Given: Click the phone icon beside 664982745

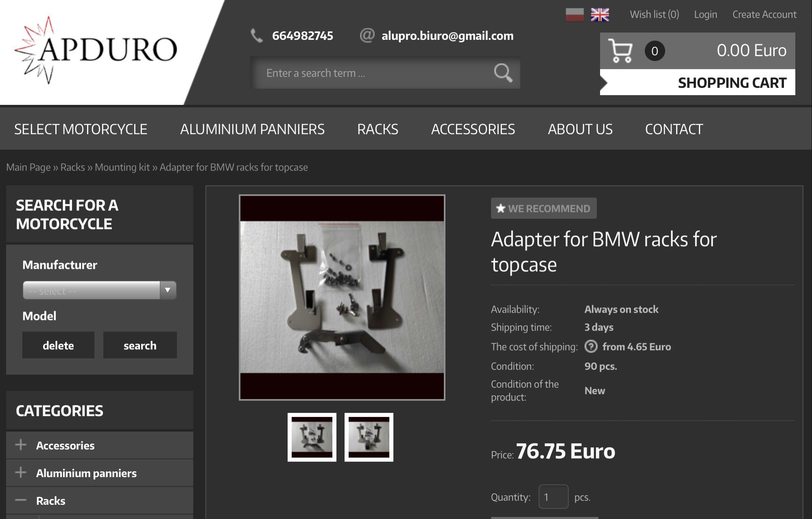Looking at the screenshot, I should pyautogui.click(x=257, y=36).
